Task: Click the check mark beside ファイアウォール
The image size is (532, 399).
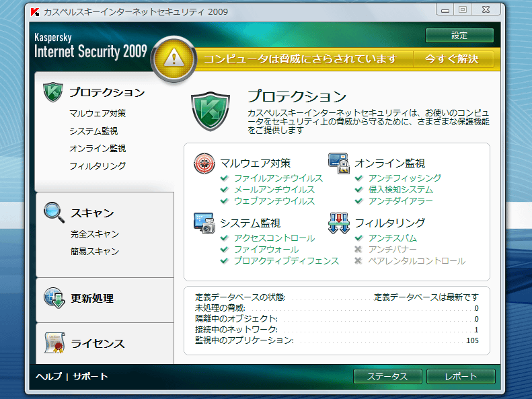Action: click(224, 250)
